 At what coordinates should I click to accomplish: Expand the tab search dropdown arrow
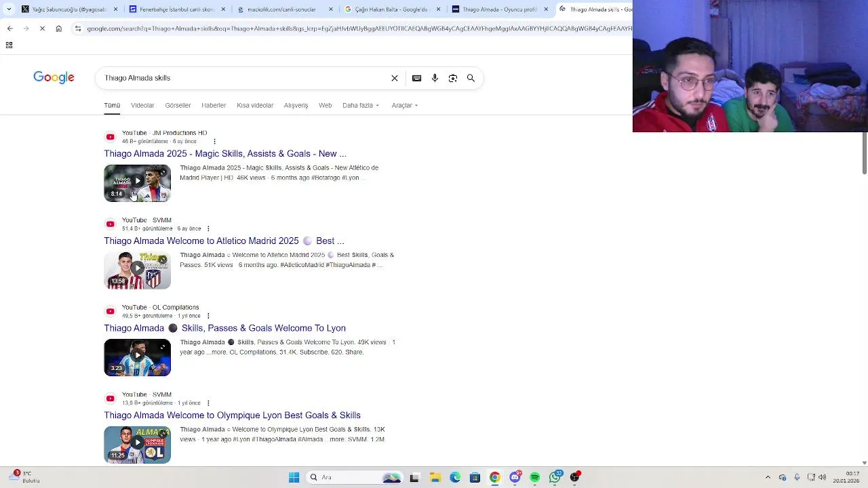click(9, 9)
